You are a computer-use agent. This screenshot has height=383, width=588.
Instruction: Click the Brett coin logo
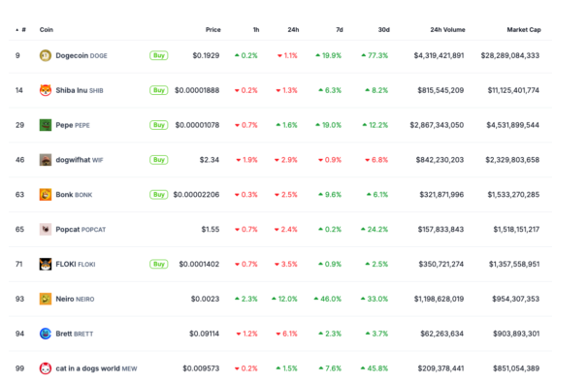(x=46, y=334)
